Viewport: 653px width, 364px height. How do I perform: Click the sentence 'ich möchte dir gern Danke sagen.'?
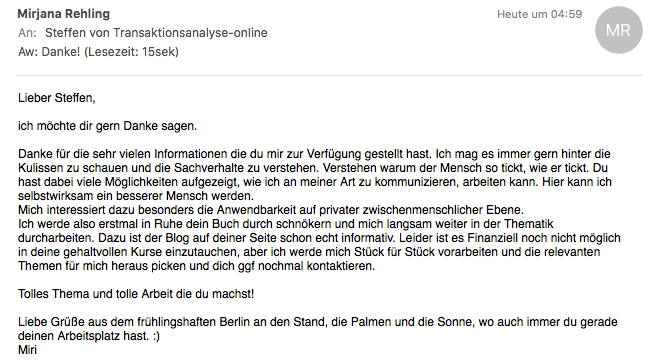tap(107, 126)
